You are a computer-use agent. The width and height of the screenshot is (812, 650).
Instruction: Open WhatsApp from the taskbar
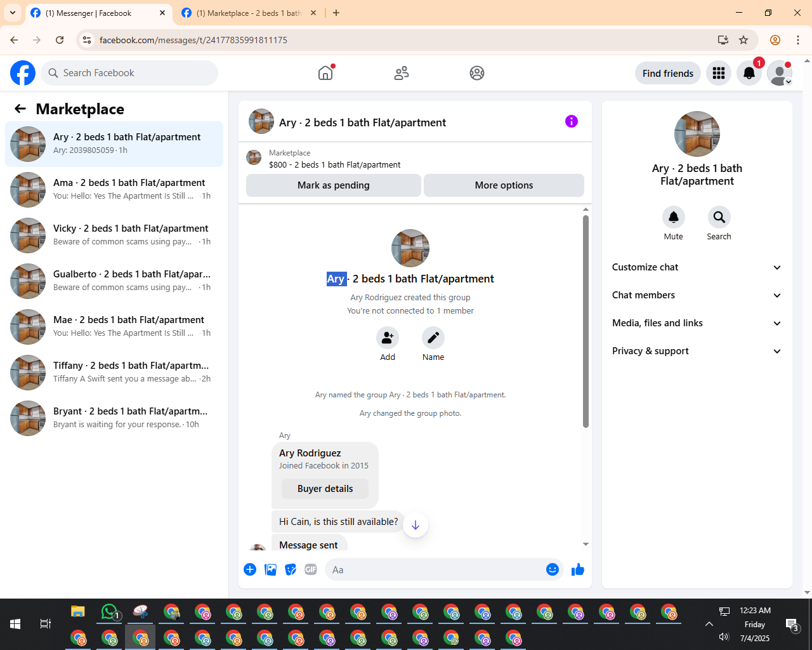[x=109, y=612]
